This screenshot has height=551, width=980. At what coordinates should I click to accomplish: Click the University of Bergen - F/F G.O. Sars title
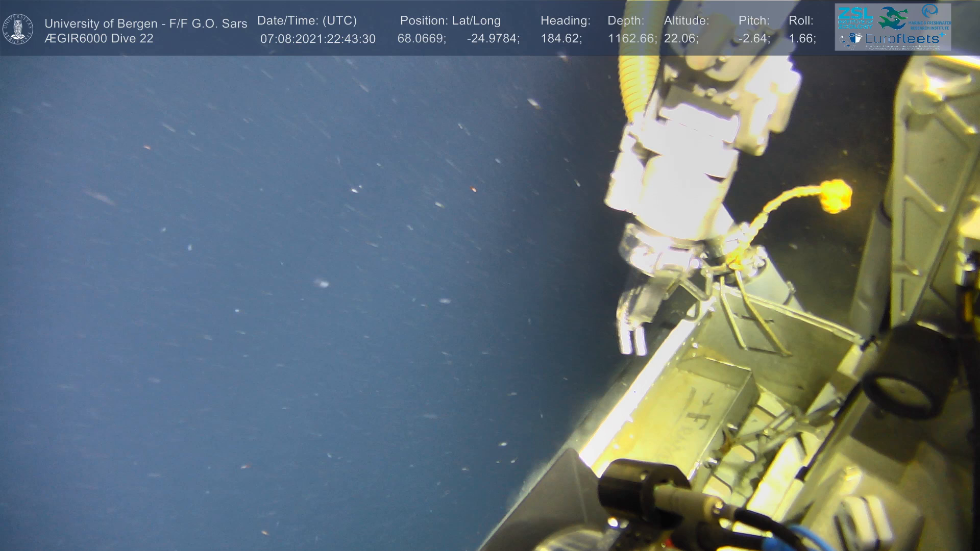[x=145, y=23]
